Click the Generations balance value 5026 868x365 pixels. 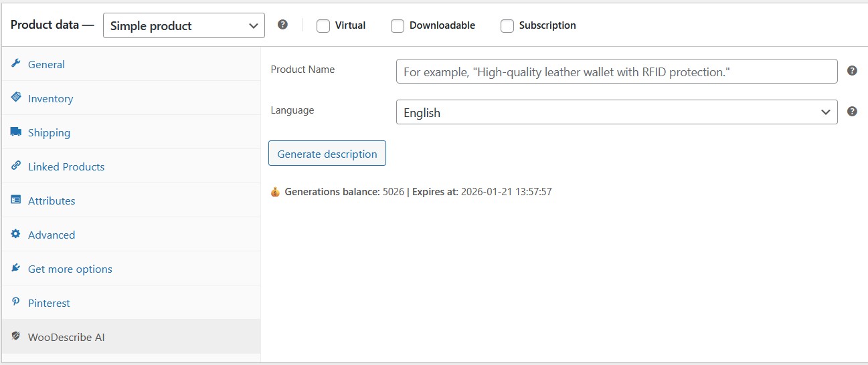point(394,192)
